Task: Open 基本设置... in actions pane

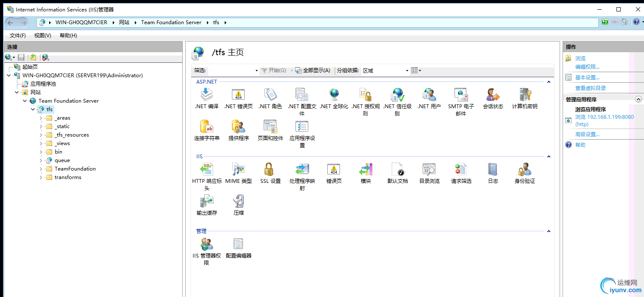Action: point(587,78)
